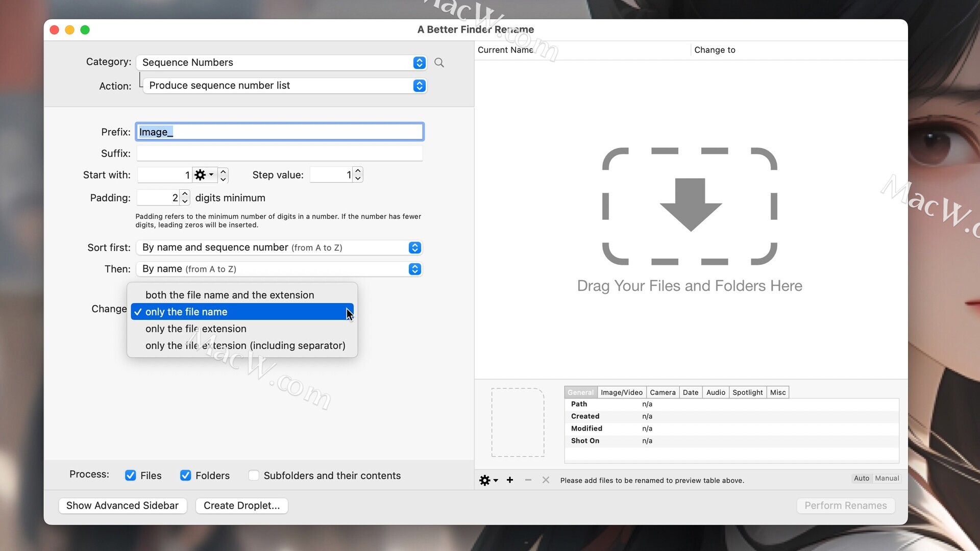The height and width of the screenshot is (551, 980).
Task: Toggle the Folders checkbox
Action: 186,475
